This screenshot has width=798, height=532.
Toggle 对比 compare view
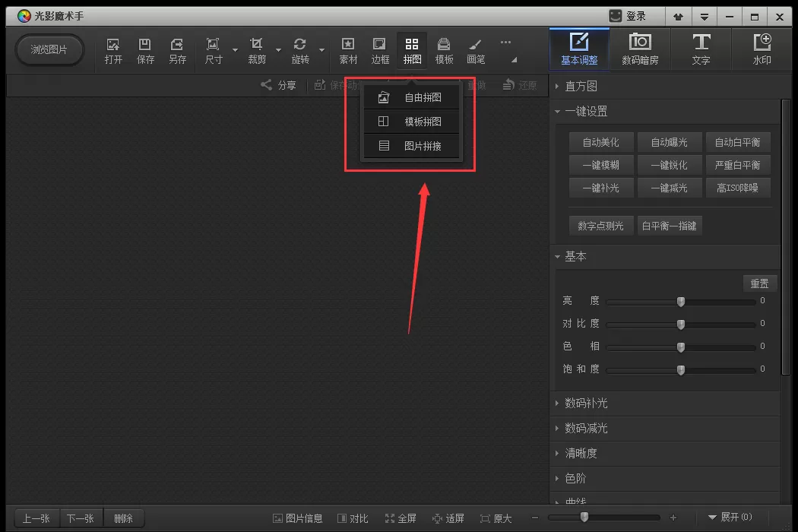click(x=353, y=518)
